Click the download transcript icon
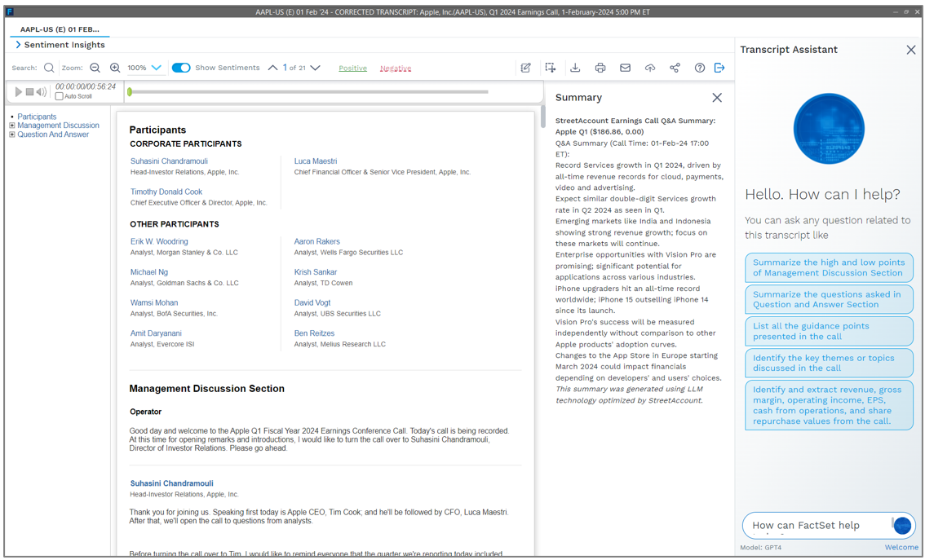The height and width of the screenshot is (560, 925). (x=575, y=68)
